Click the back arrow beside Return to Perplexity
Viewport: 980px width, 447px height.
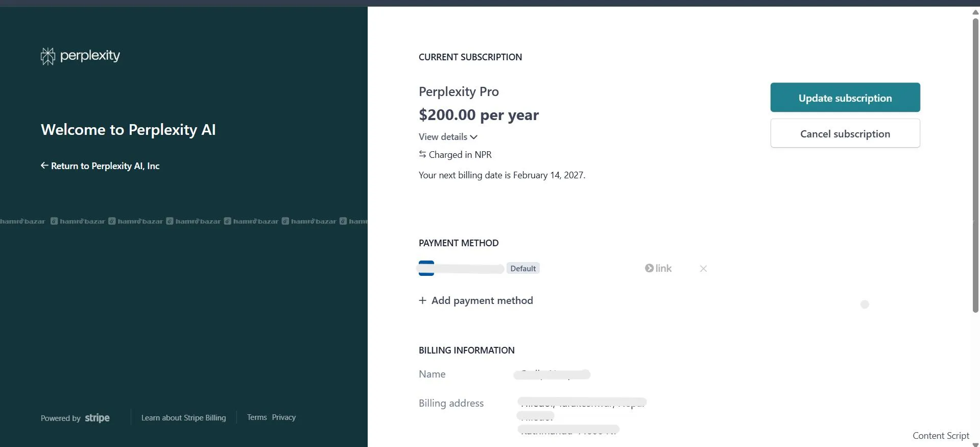pyautogui.click(x=44, y=166)
